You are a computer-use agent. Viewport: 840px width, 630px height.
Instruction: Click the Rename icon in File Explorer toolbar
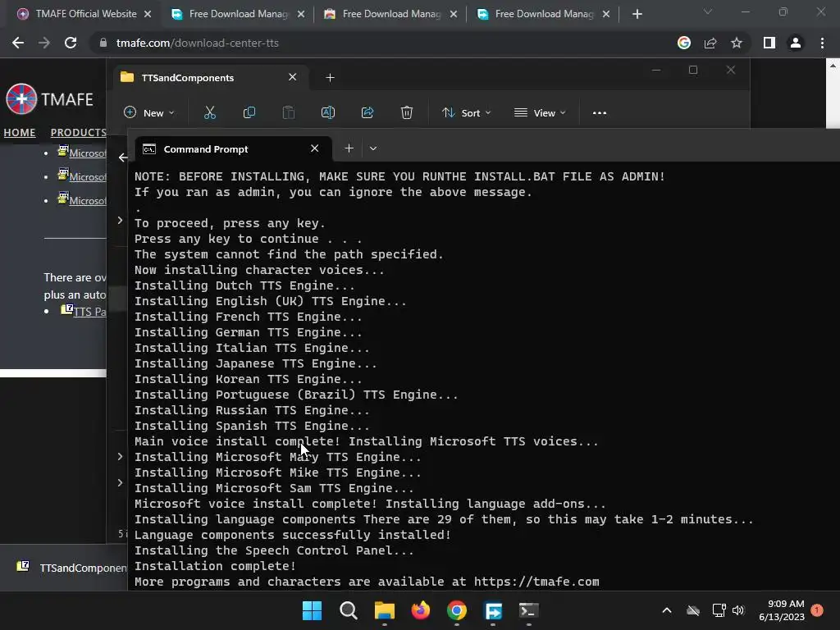click(328, 112)
